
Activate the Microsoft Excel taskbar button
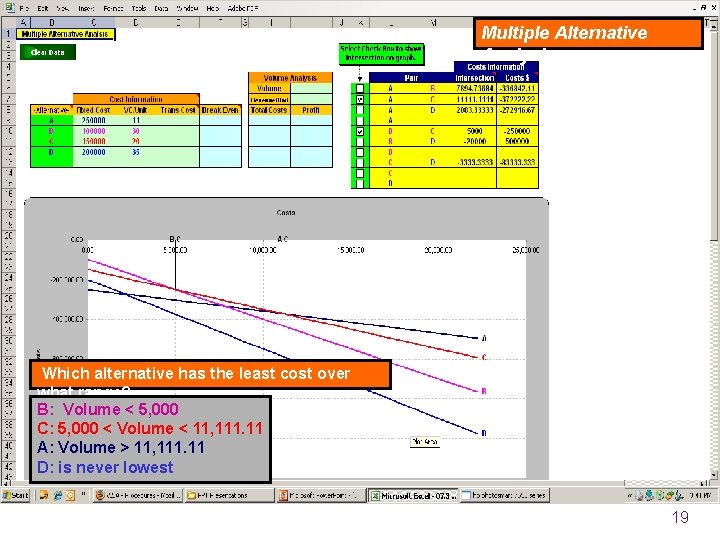(x=413, y=495)
